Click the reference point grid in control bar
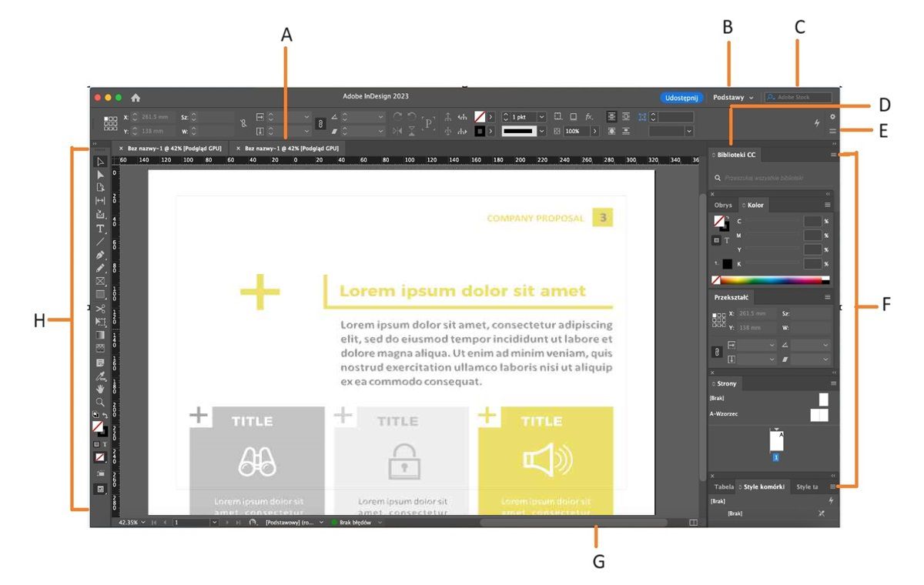 tap(110, 124)
